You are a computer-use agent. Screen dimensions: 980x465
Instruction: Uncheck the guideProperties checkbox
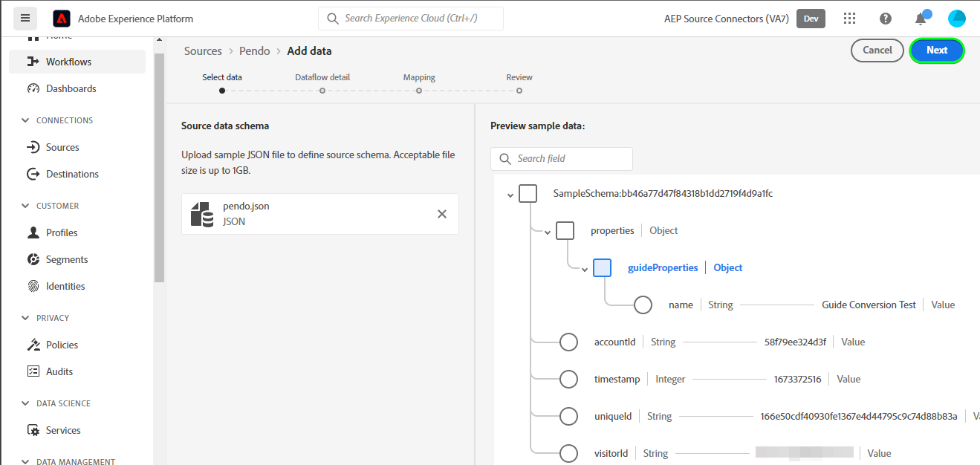tap(602, 268)
